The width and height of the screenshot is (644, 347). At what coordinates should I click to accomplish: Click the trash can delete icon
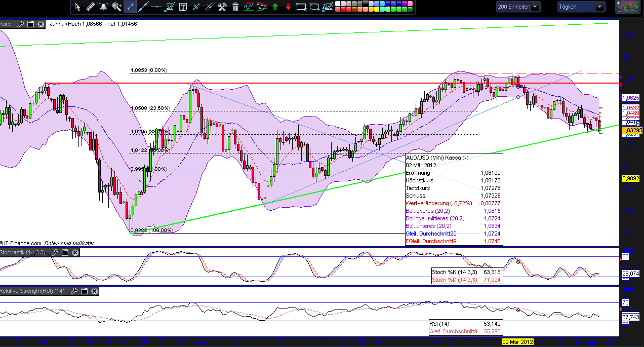pos(235,7)
